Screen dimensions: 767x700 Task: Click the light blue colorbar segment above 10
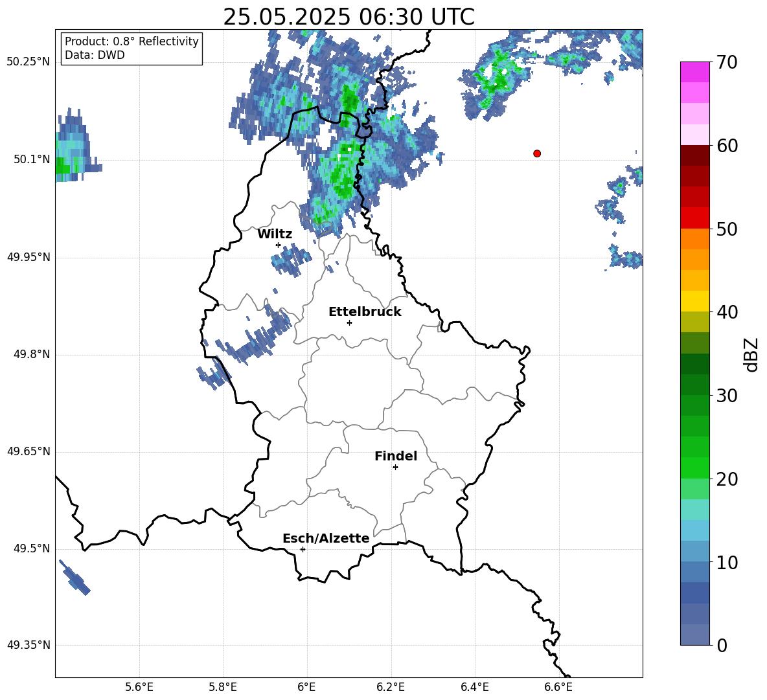click(x=695, y=552)
